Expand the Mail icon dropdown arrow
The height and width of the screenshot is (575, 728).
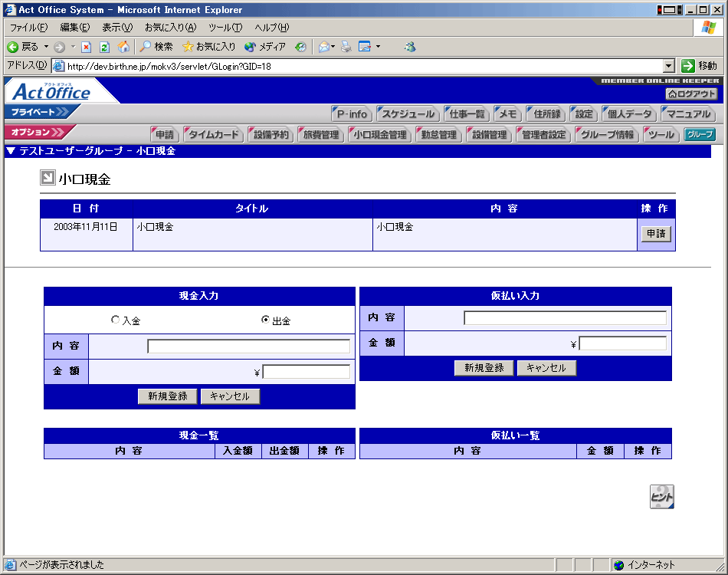pos(333,47)
